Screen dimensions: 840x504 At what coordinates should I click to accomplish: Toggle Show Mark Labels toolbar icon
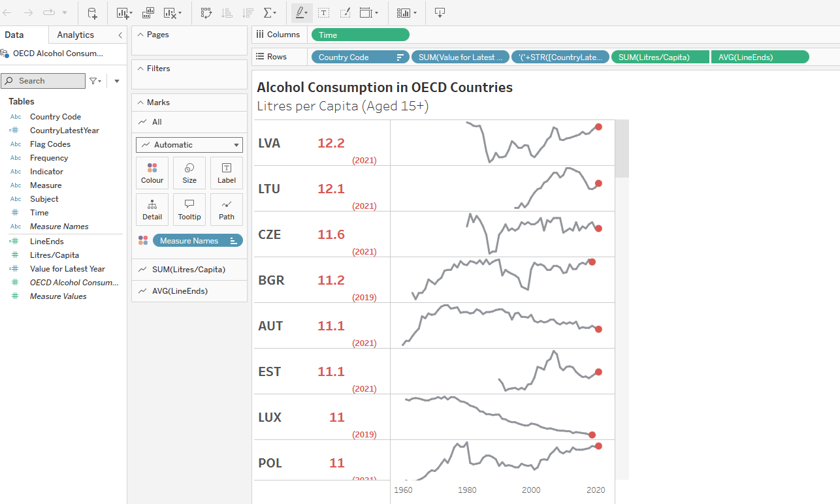324,12
